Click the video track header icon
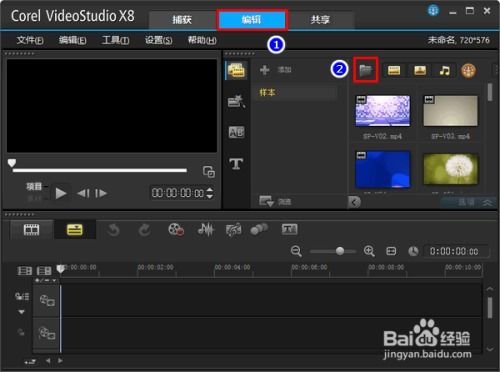Viewport: 500px width, 372px height. pos(47,300)
